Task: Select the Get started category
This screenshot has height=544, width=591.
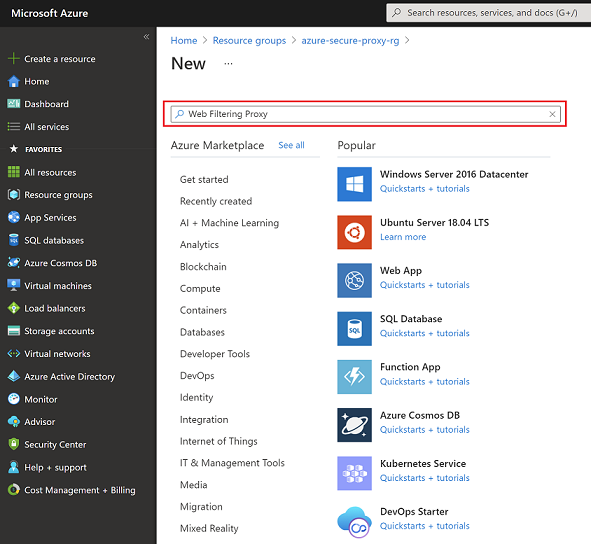Action: pyautogui.click(x=204, y=179)
